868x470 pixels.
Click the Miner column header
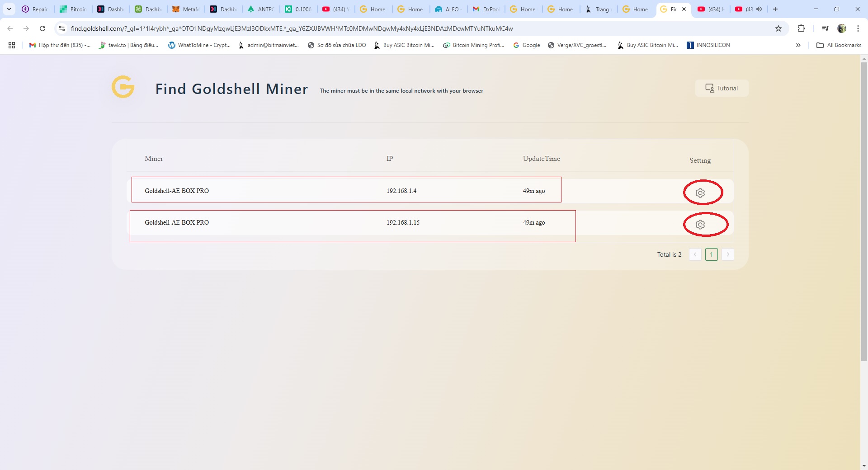click(x=154, y=159)
